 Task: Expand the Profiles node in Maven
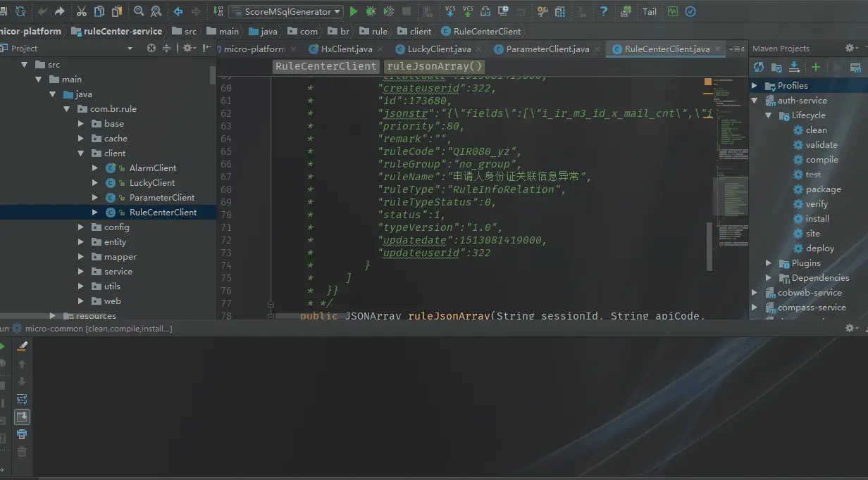click(755, 85)
